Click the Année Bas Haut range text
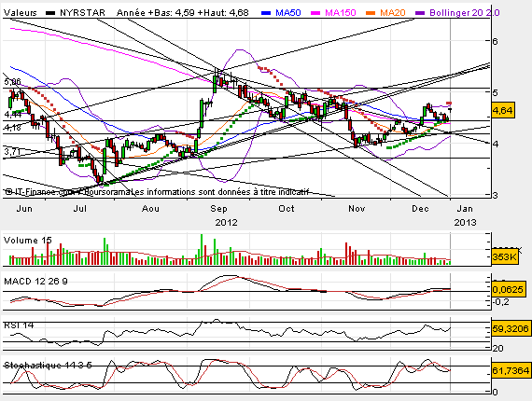Screen dimensions: 532x401 (183, 13)
